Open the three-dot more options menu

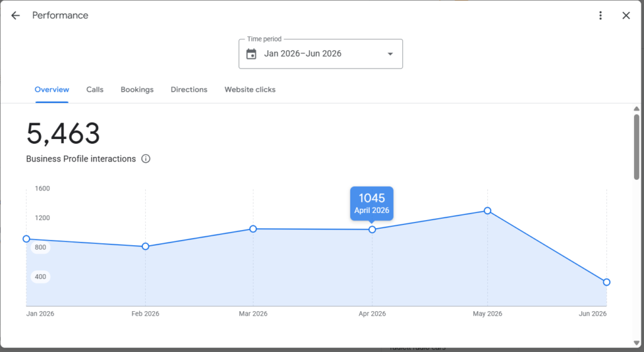click(601, 16)
